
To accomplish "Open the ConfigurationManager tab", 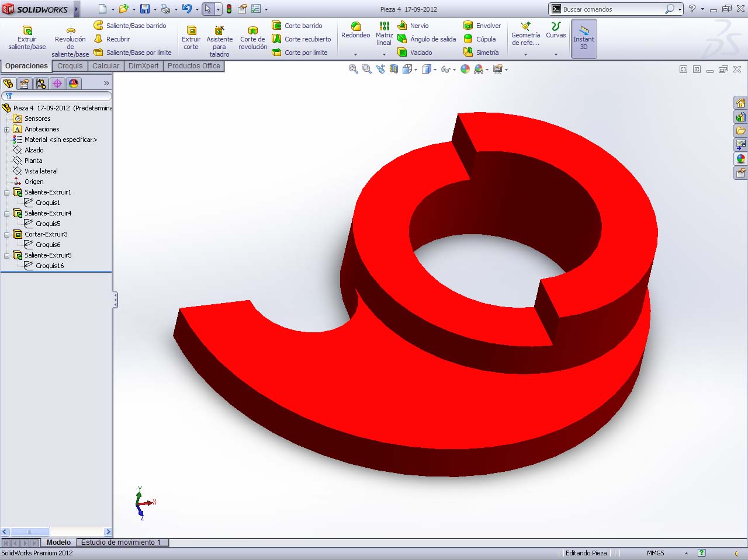I will [x=41, y=84].
